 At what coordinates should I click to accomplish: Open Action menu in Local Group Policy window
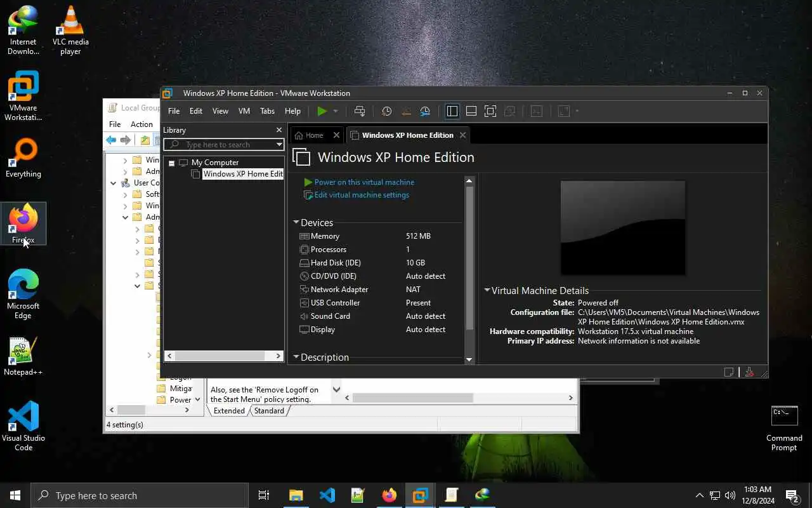(141, 124)
